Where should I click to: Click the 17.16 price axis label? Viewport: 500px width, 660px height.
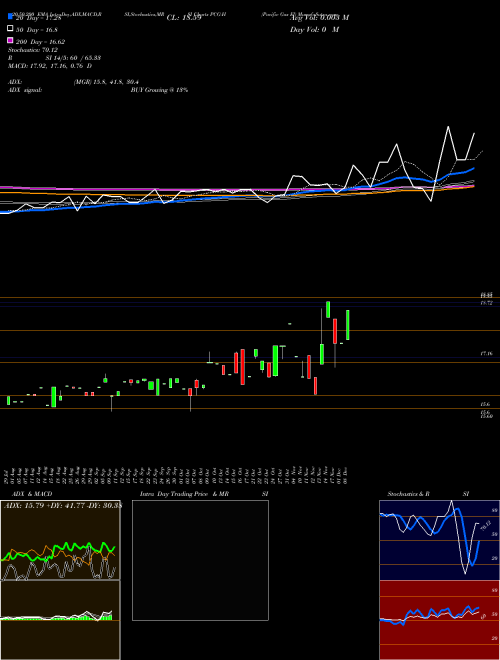(487, 354)
